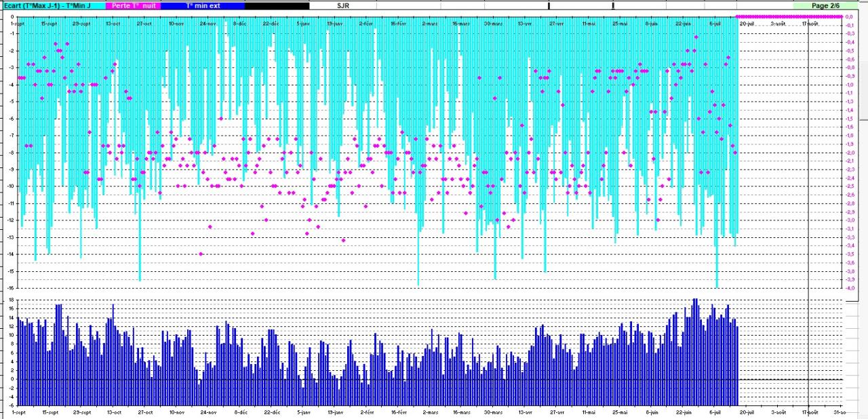This screenshot has height=419, width=868.
Task: Click '8-déc' label on the cyan chart axis
Action: click(x=240, y=23)
